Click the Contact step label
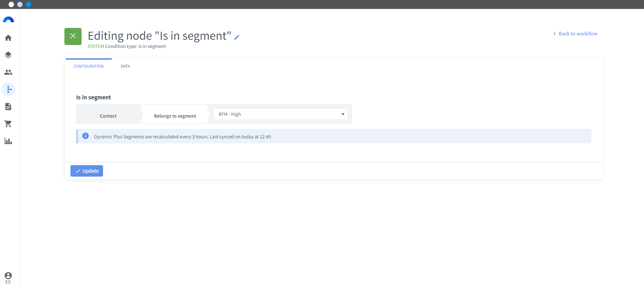This screenshot has width=644, height=286. pos(108,116)
